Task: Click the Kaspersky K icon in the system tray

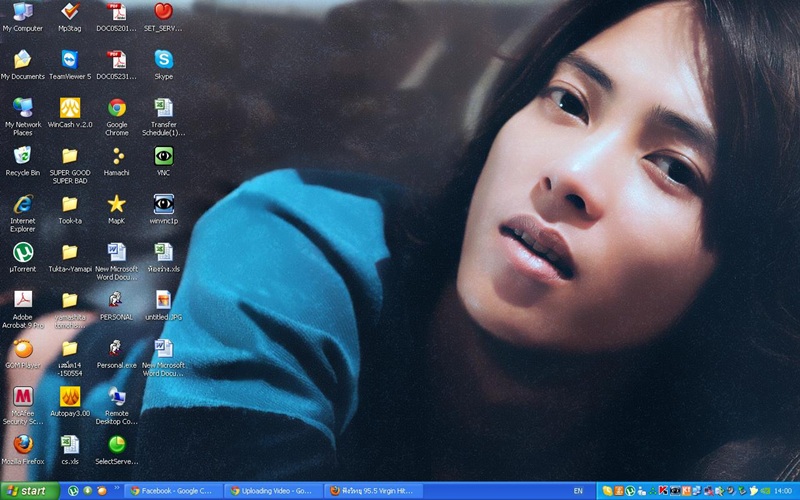Action: point(663,491)
